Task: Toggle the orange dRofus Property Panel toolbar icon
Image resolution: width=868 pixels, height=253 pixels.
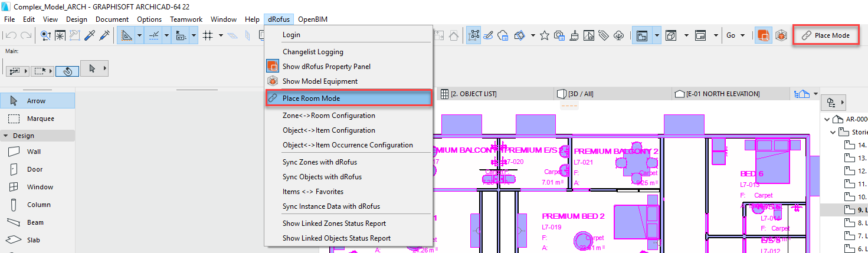Action: point(764,35)
